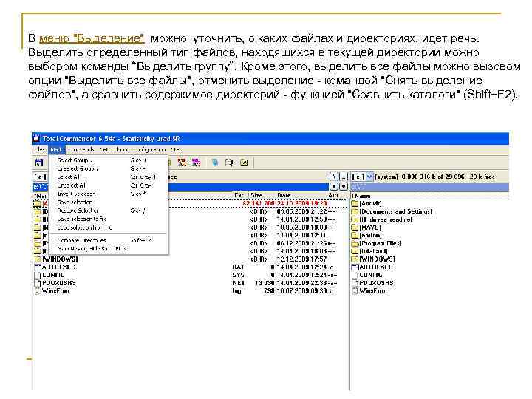This screenshot has height=399, width=532.
Task: Click the right panel path bar c:\
Action: [429, 187]
